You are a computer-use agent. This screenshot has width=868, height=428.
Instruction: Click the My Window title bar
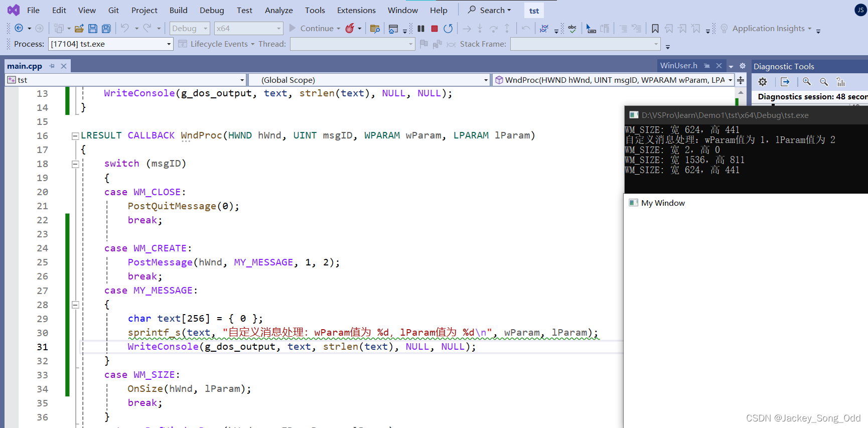click(746, 203)
